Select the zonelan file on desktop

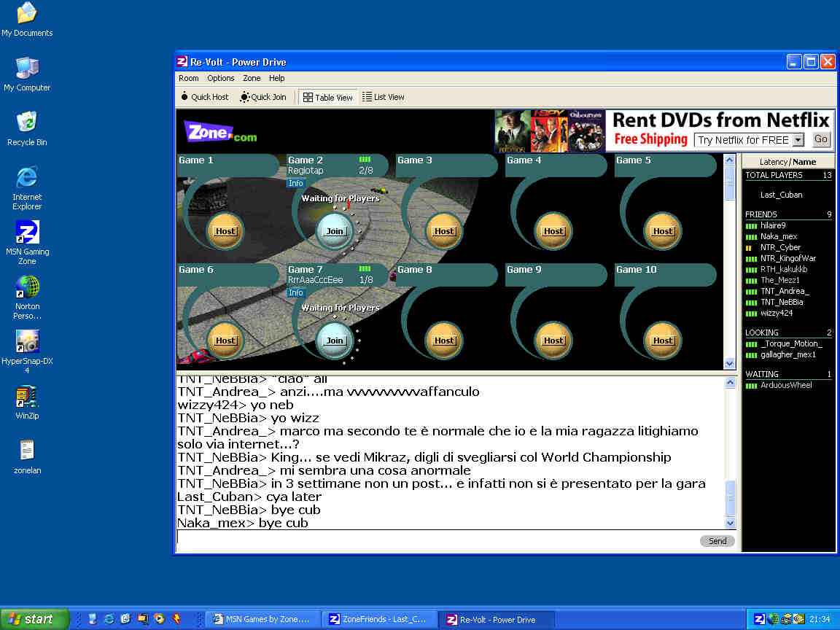(x=27, y=457)
